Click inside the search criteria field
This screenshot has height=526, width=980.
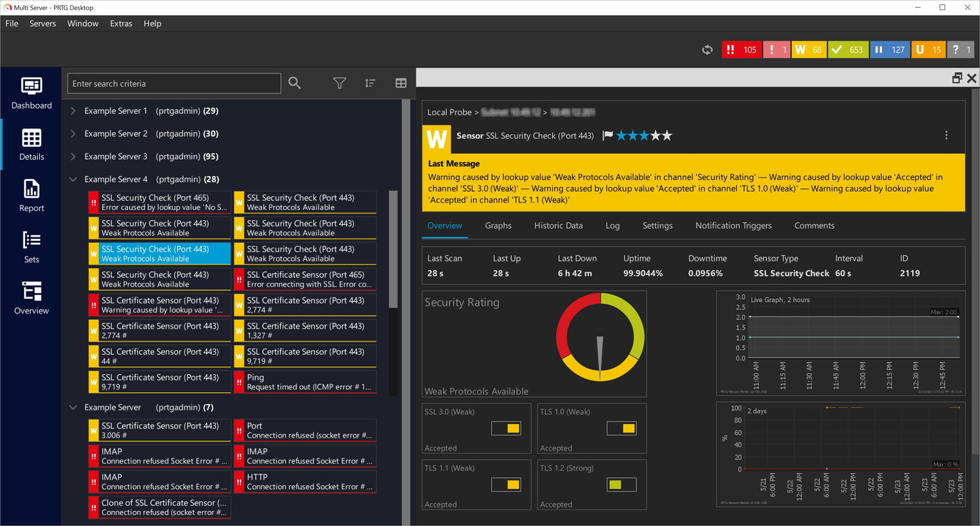point(173,83)
